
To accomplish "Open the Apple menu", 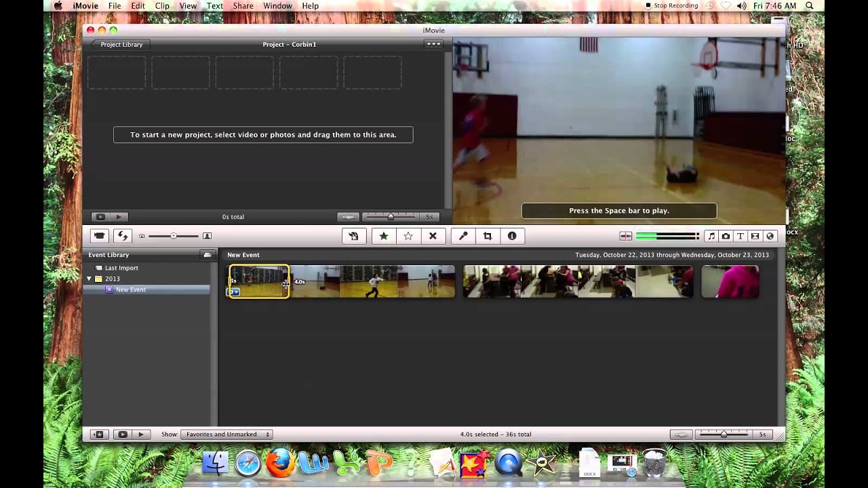I will (58, 5).
